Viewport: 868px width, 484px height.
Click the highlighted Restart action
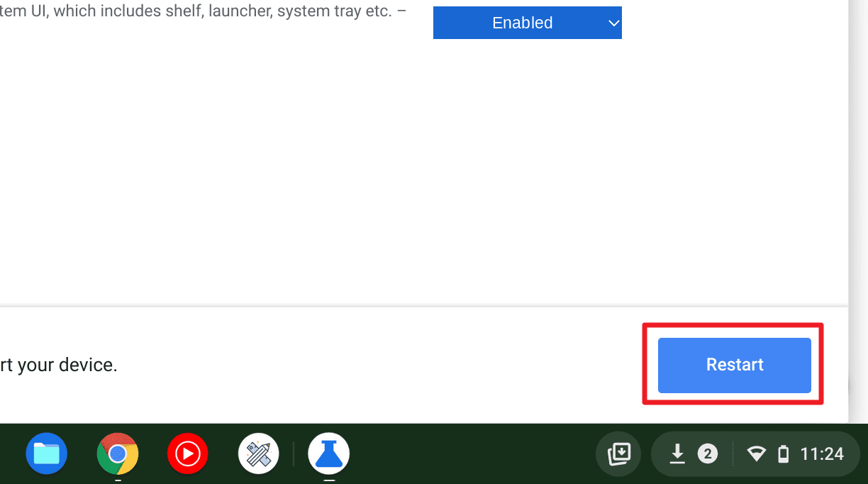[734, 365]
